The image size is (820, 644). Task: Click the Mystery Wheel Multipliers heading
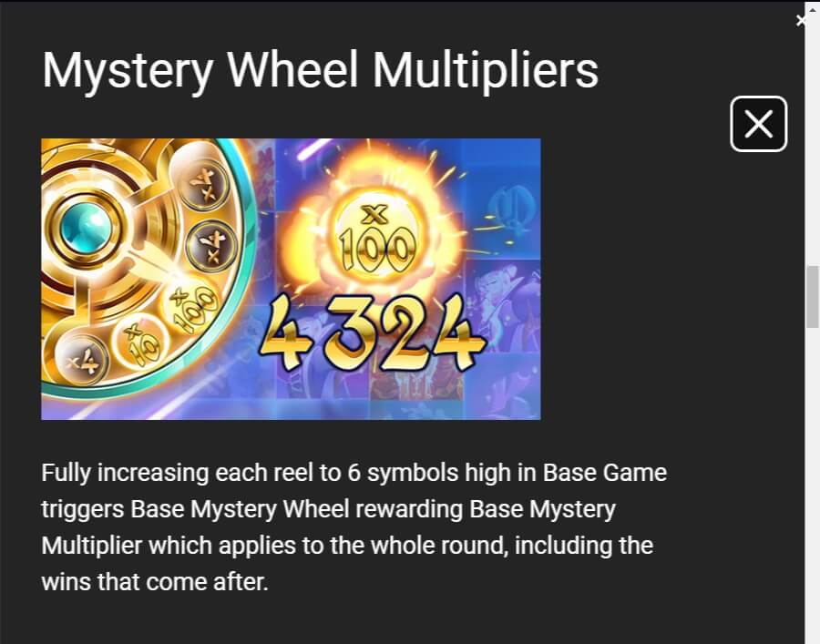click(320, 70)
